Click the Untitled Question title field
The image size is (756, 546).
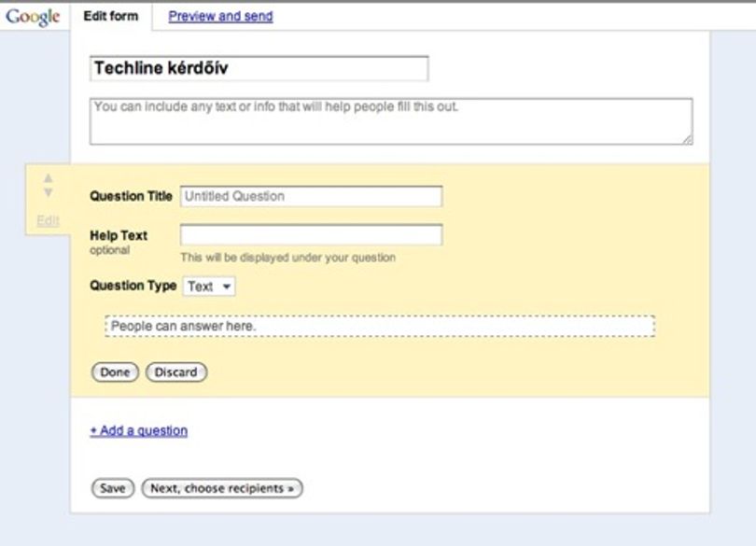(311, 196)
